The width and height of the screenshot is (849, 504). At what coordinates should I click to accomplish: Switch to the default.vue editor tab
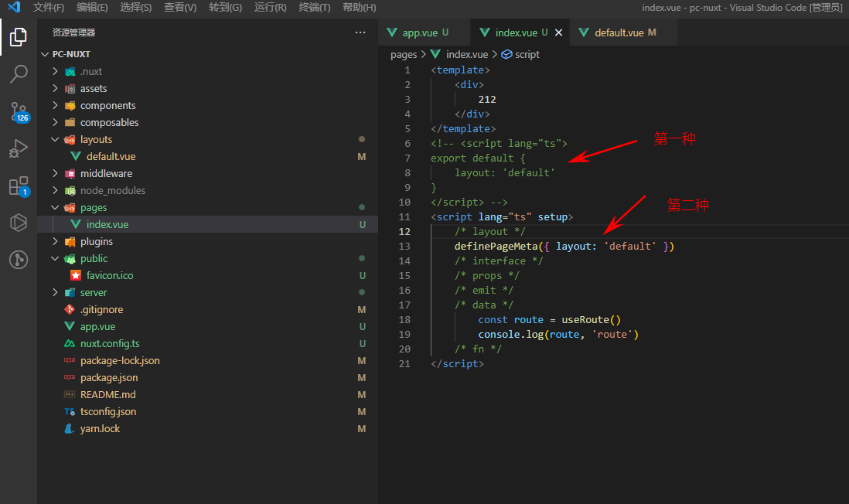[623, 32]
